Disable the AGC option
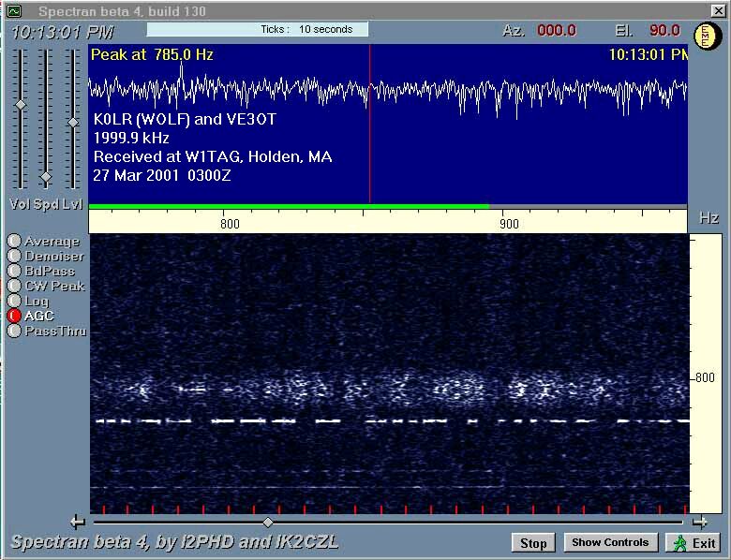Image resolution: width=731 pixels, height=560 pixels. click(x=14, y=317)
